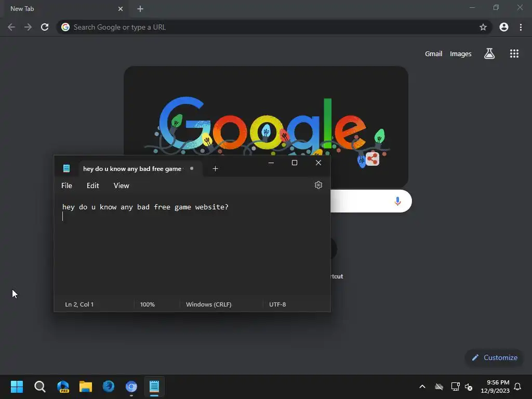Open File Explorer from taskbar
This screenshot has width=532, height=399.
coord(86,387)
